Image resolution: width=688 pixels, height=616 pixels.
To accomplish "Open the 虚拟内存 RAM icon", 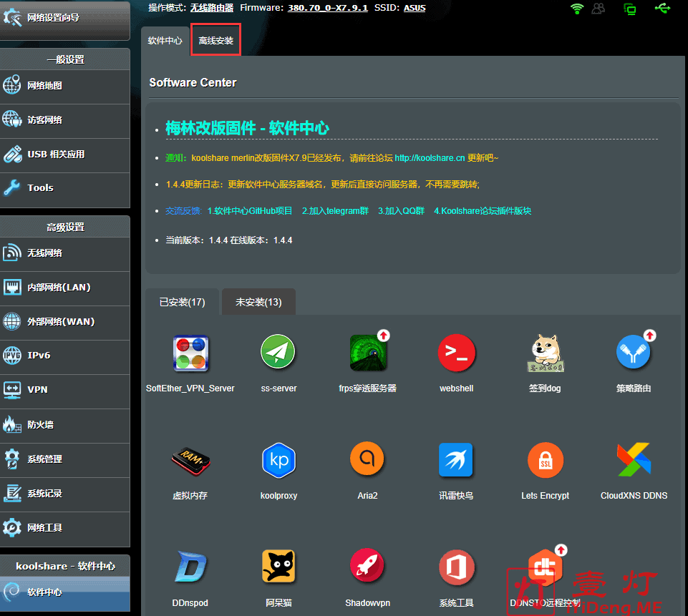I will click(190, 461).
